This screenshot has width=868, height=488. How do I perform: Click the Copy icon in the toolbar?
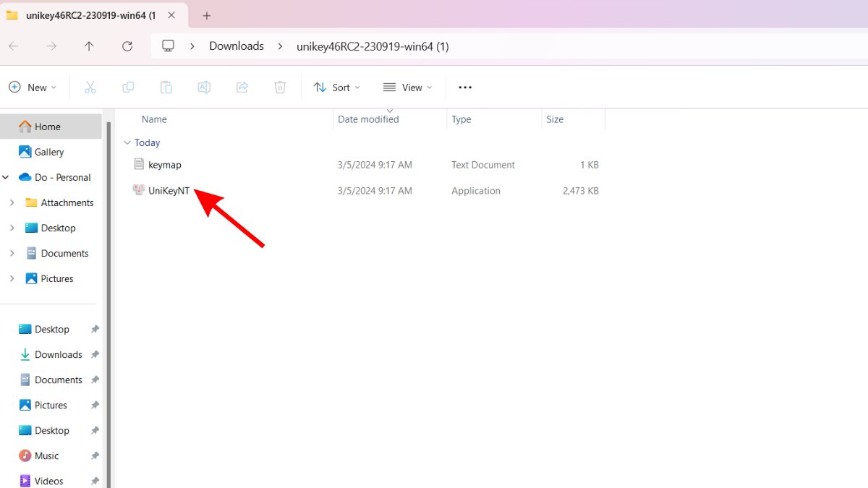pos(128,87)
